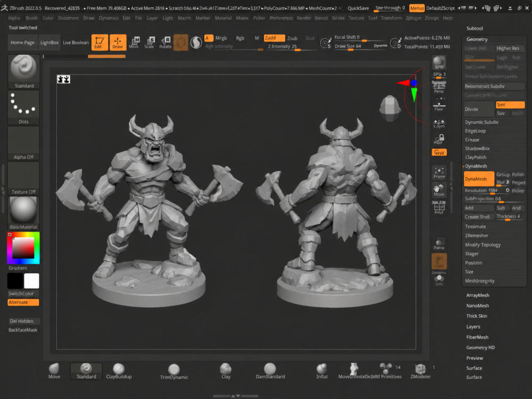Viewport: 532px width, 399px height.
Task: Select the IMM Primitives brush
Action: (387, 371)
